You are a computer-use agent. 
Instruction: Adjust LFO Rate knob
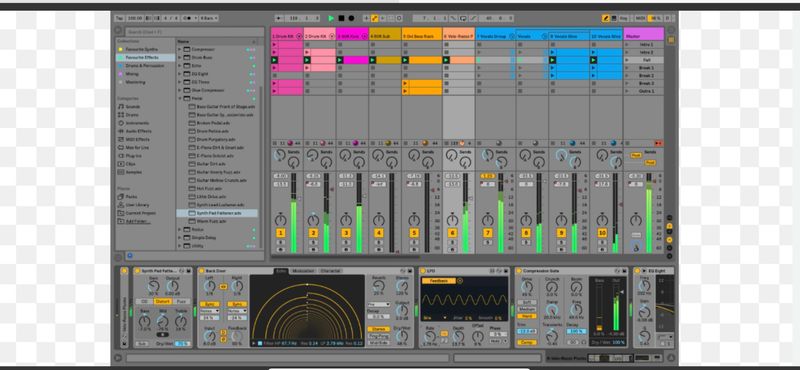[x=430, y=336]
